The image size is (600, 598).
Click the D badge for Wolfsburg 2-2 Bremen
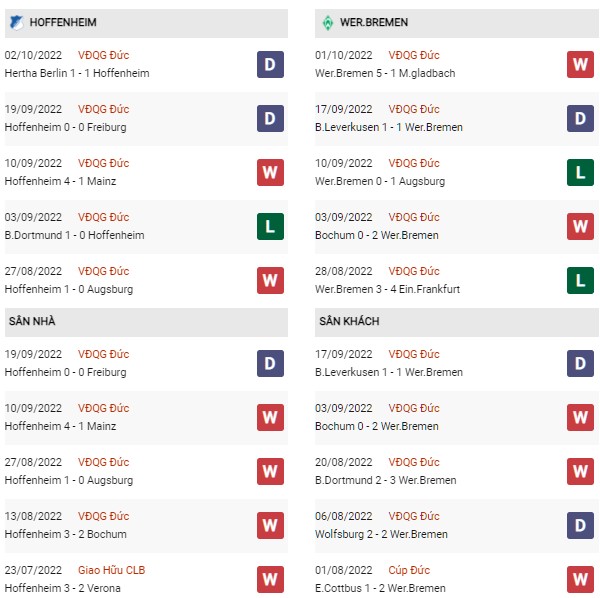(x=580, y=525)
